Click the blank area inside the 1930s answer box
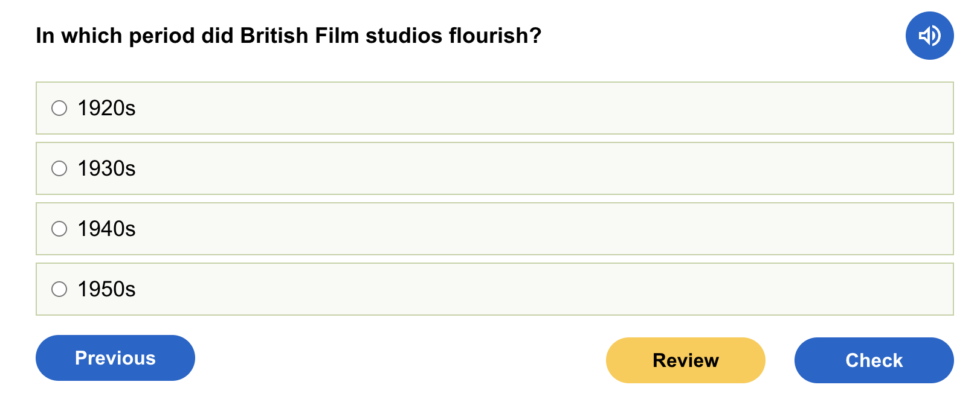The width and height of the screenshot is (980, 408). click(544, 168)
